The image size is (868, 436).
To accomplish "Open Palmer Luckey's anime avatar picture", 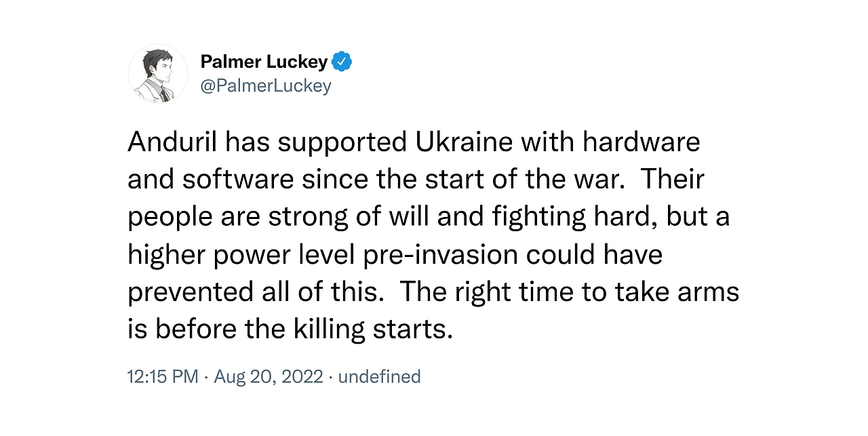I will [x=158, y=73].
